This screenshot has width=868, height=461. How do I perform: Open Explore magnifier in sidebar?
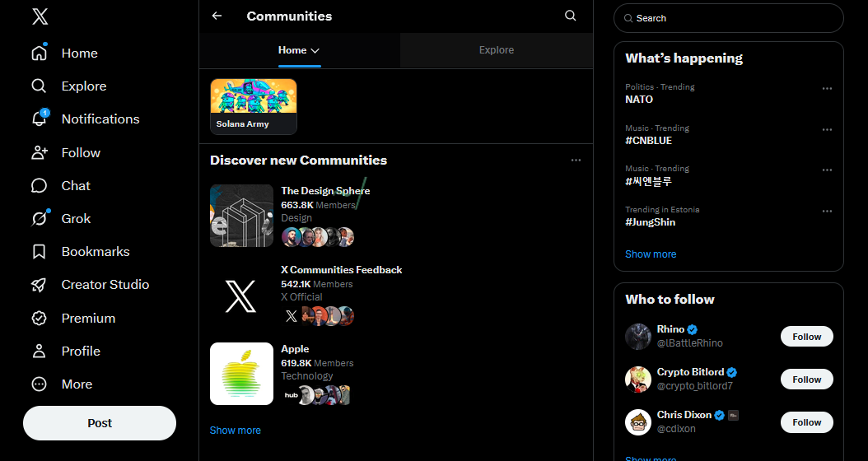pyautogui.click(x=39, y=86)
